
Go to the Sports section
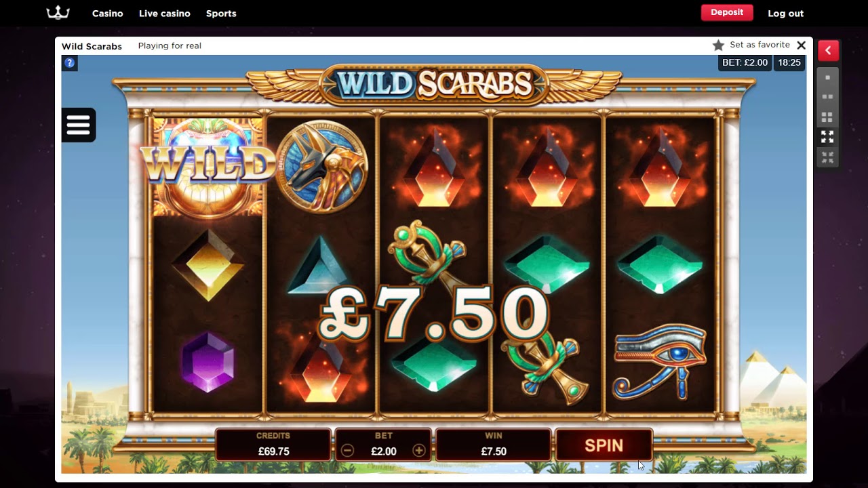[x=221, y=14]
